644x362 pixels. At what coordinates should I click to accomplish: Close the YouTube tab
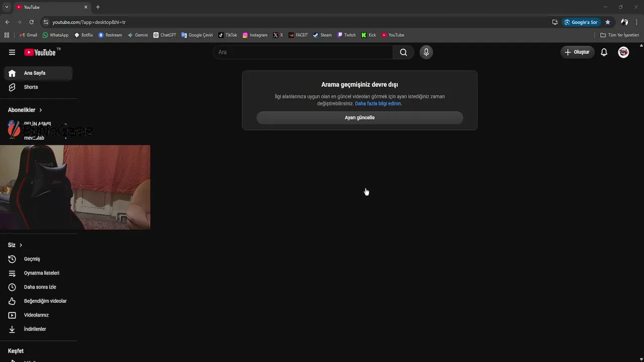click(86, 7)
